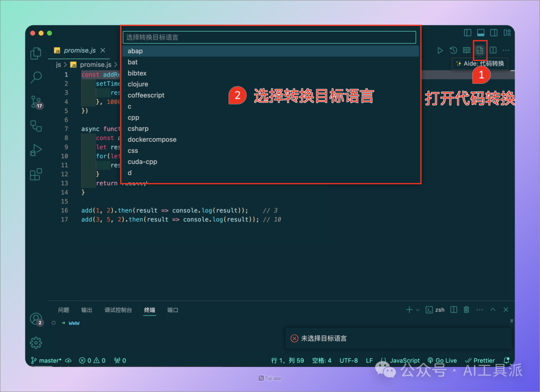
Task: Open the editor More Actions ellipsis
Action: (x=506, y=50)
